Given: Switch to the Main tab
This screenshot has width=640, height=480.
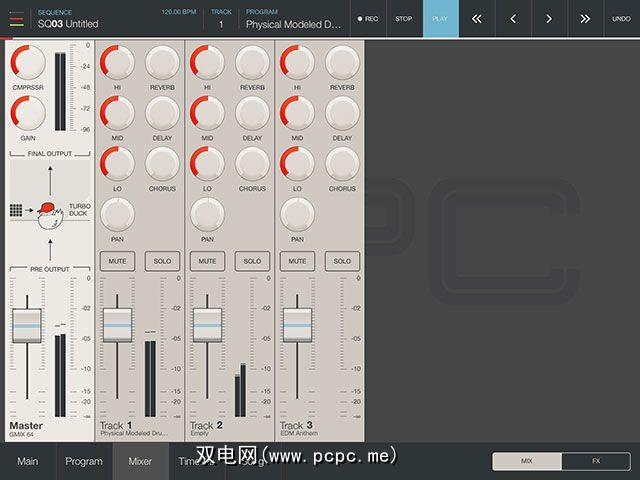Looking at the screenshot, I should pos(28,461).
